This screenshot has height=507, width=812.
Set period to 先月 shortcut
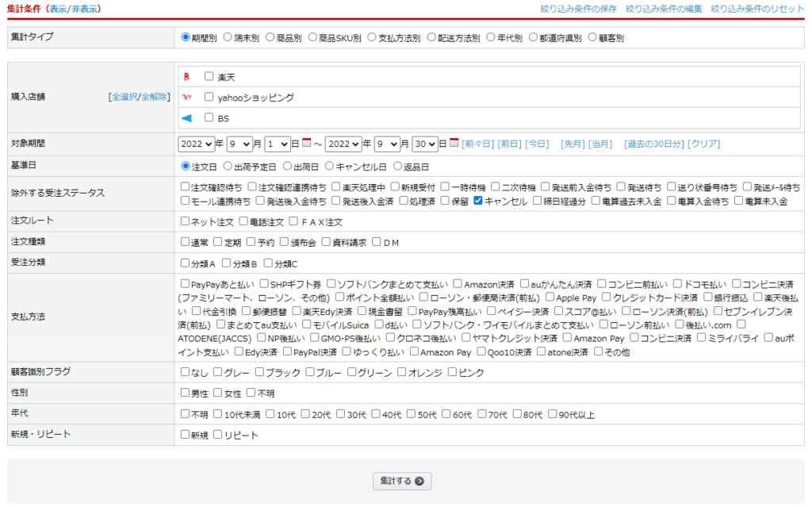(572, 144)
